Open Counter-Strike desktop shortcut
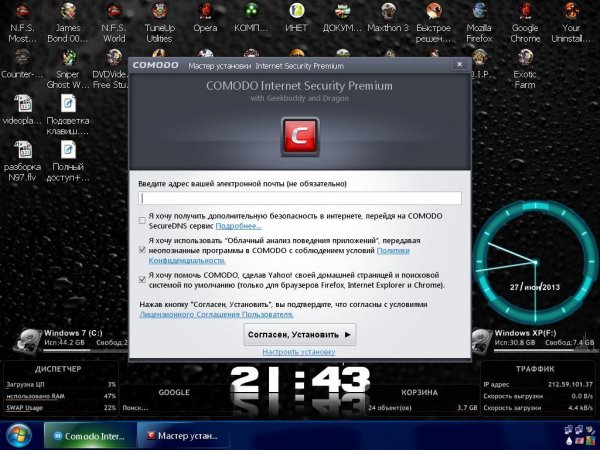The height and width of the screenshot is (450, 600). click(x=23, y=57)
